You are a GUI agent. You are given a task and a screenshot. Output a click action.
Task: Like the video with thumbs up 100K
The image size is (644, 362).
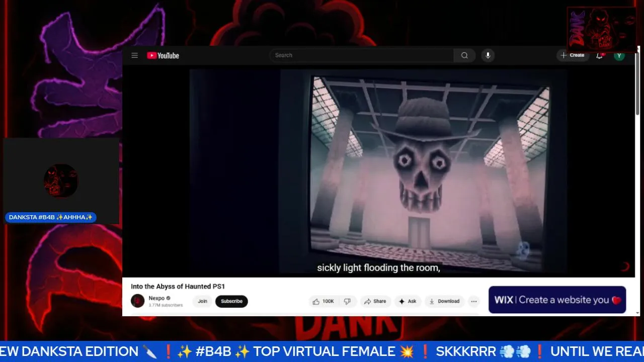[x=323, y=301]
